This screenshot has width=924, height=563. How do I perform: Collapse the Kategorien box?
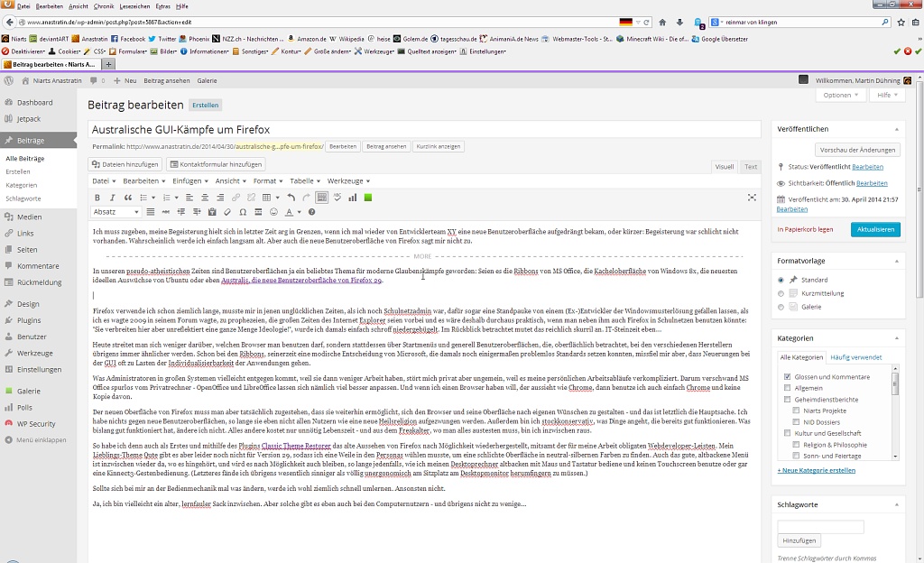click(896, 338)
